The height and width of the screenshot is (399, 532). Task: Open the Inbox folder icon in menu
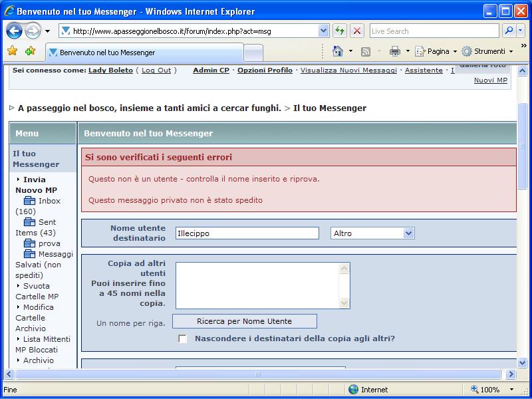click(x=29, y=201)
